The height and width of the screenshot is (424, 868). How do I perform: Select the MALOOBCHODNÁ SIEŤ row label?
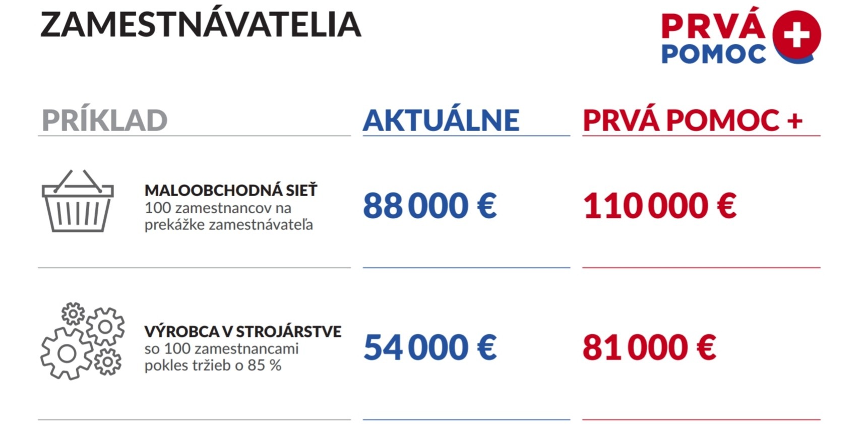[231, 190]
